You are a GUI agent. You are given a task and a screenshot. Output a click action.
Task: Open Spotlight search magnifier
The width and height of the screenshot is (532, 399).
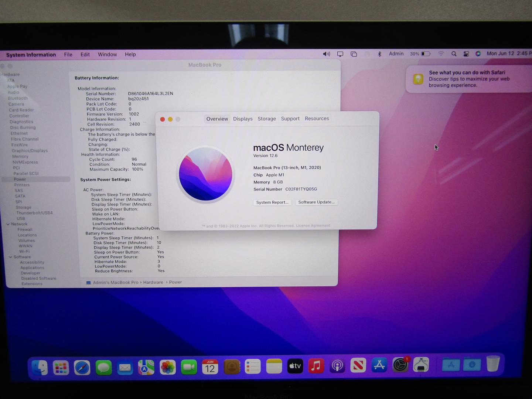pyautogui.click(x=454, y=54)
